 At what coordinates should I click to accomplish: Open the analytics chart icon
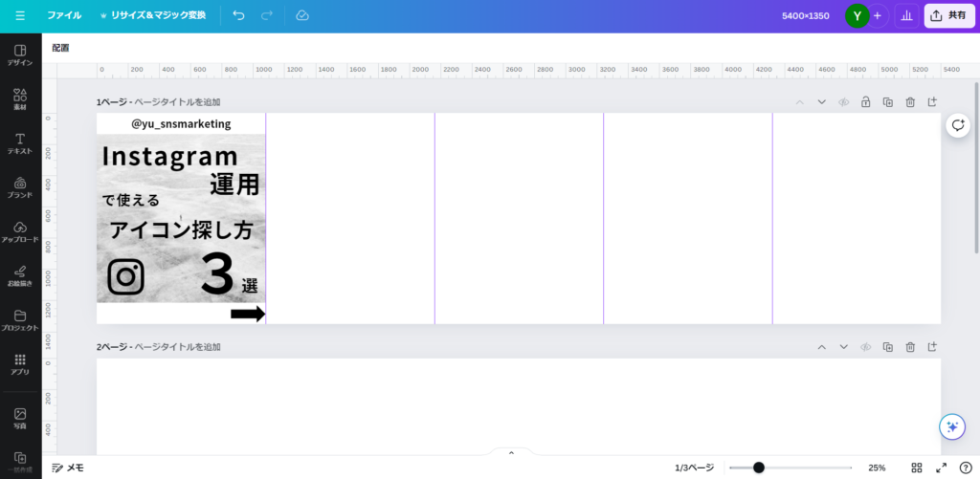(906, 15)
